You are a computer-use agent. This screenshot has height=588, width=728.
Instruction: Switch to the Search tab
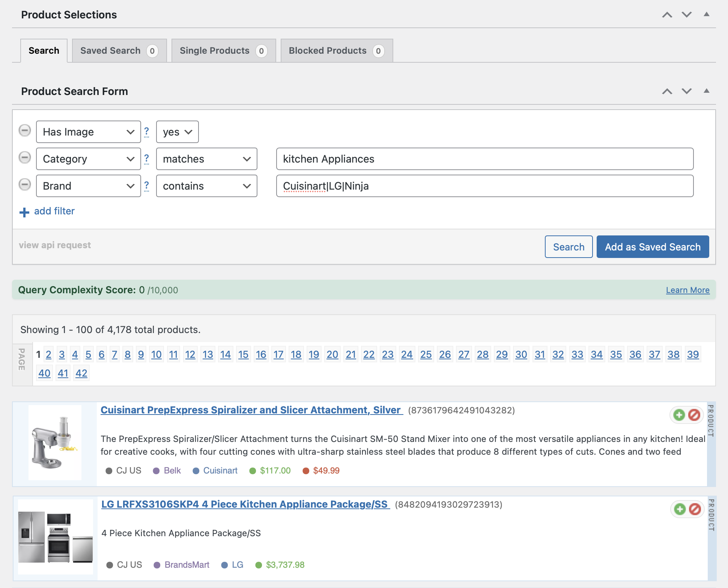[x=44, y=51]
